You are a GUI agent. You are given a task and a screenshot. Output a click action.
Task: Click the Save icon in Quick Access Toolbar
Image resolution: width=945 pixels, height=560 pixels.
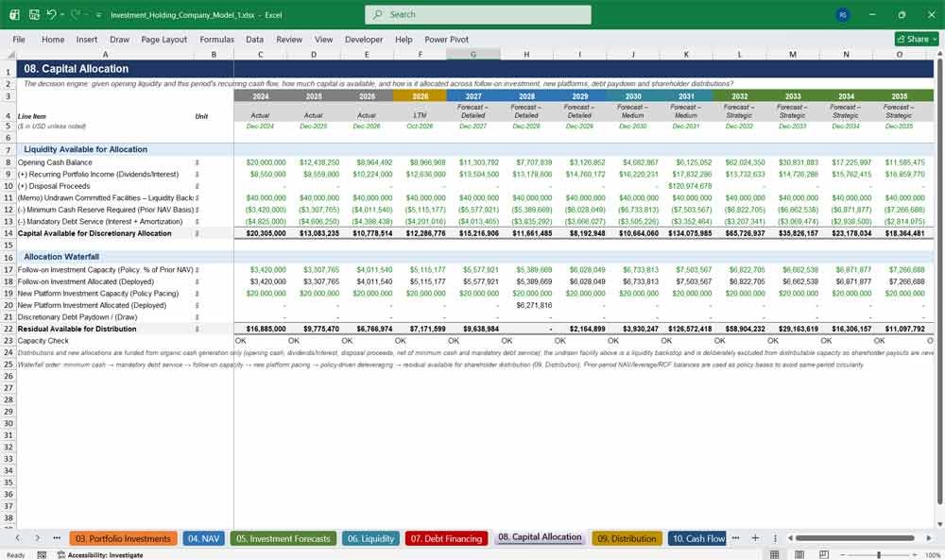[x=34, y=14]
